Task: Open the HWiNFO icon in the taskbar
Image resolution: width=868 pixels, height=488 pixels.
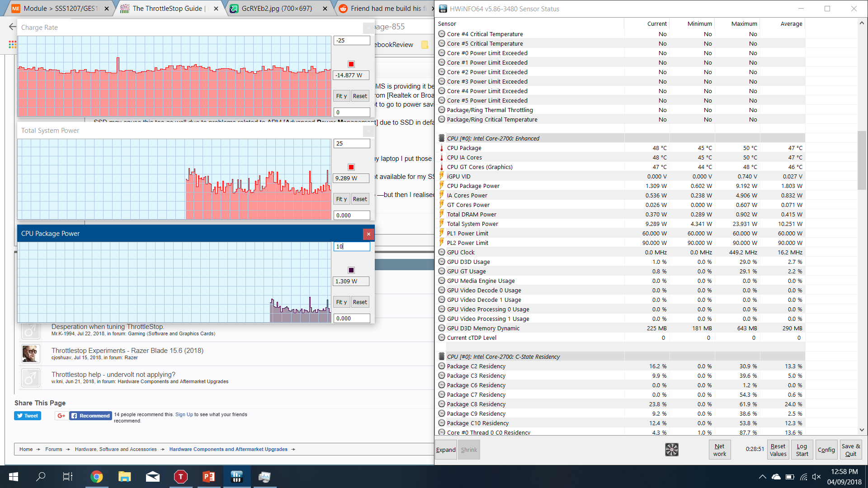Action: point(236,477)
